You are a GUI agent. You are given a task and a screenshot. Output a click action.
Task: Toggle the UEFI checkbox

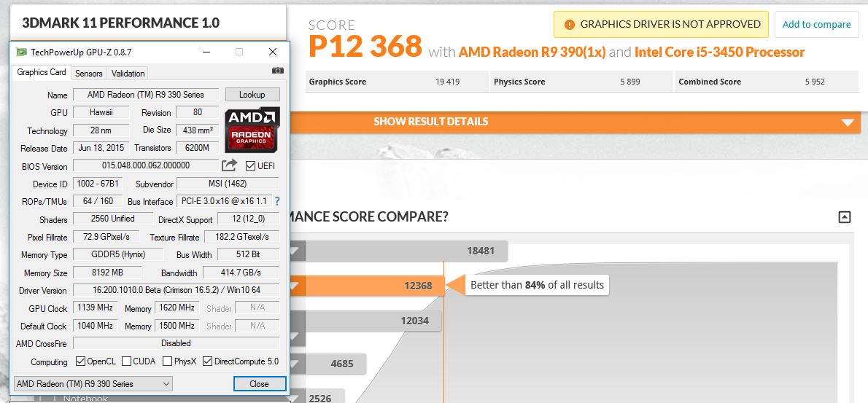coord(250,166)
